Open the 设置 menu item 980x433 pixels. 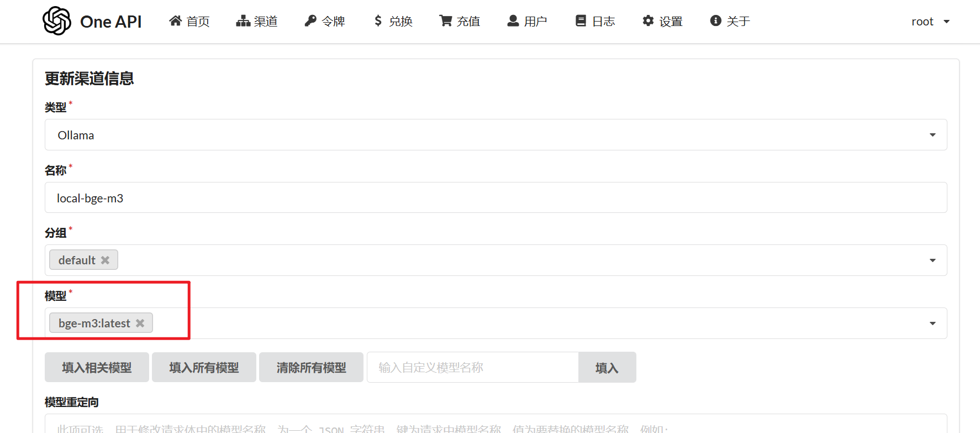(x=662, y=21)
